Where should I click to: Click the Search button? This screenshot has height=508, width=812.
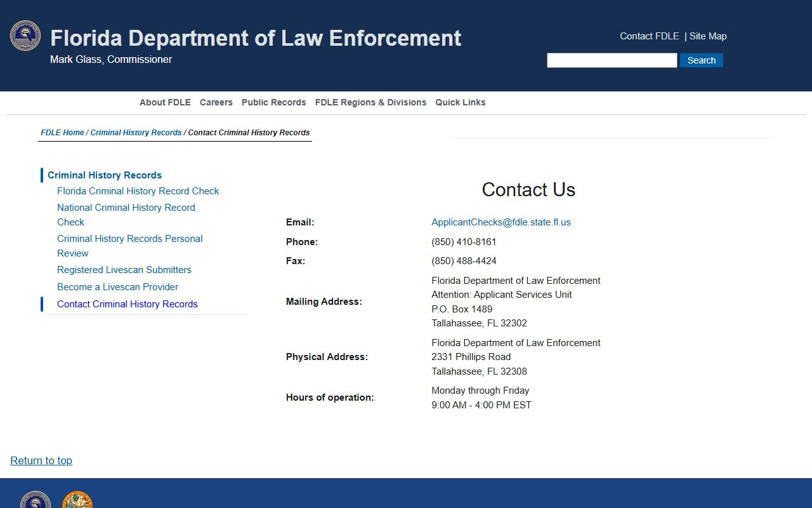702,60
